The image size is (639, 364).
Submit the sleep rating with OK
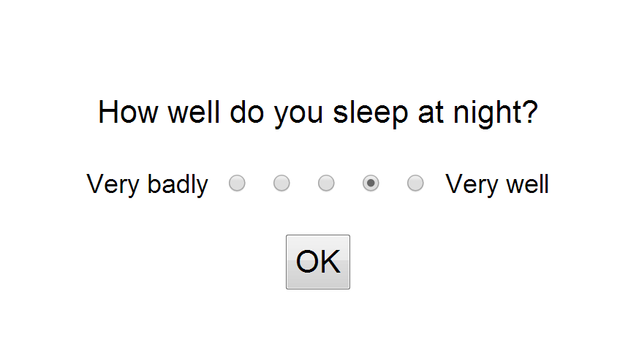(x=318, y=262)
